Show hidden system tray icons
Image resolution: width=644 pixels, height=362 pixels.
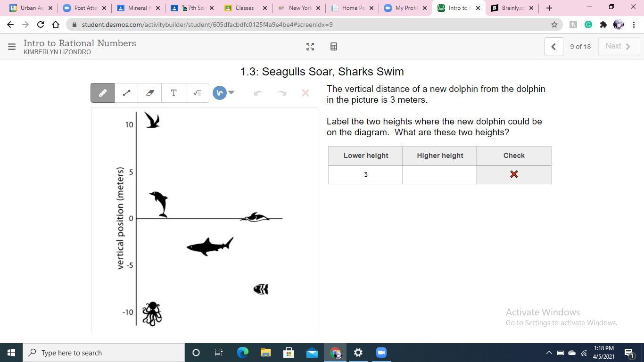click(x=549, y=353)
